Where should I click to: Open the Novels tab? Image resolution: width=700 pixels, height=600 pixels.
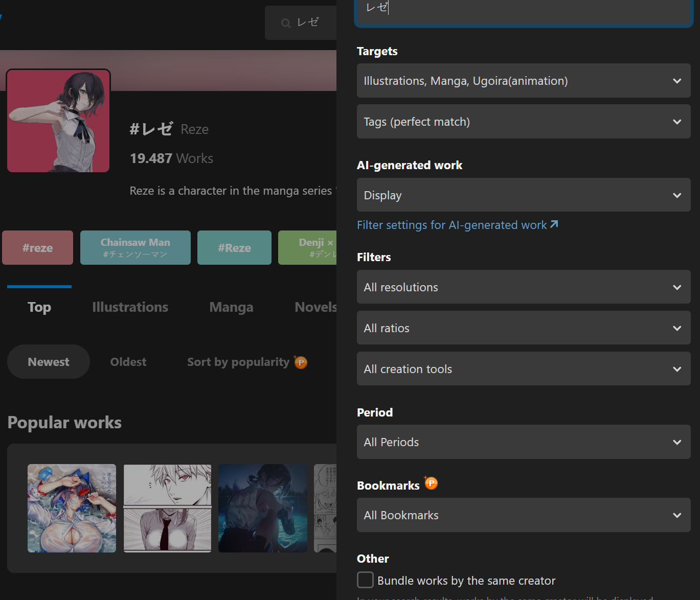click(315, 307)
